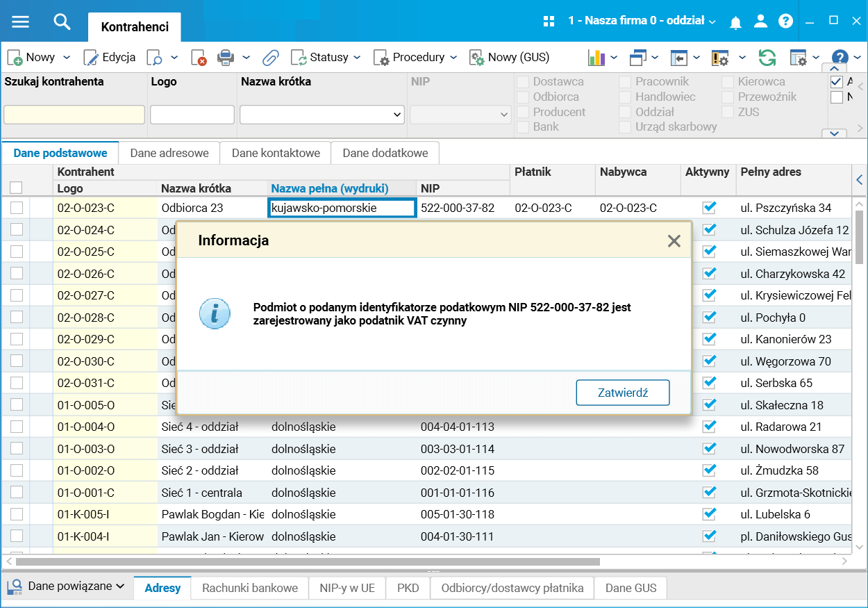This screenshot has height=608, width=868.
Task: Click the paperclip attachments icon
Action: click(270, 58)
